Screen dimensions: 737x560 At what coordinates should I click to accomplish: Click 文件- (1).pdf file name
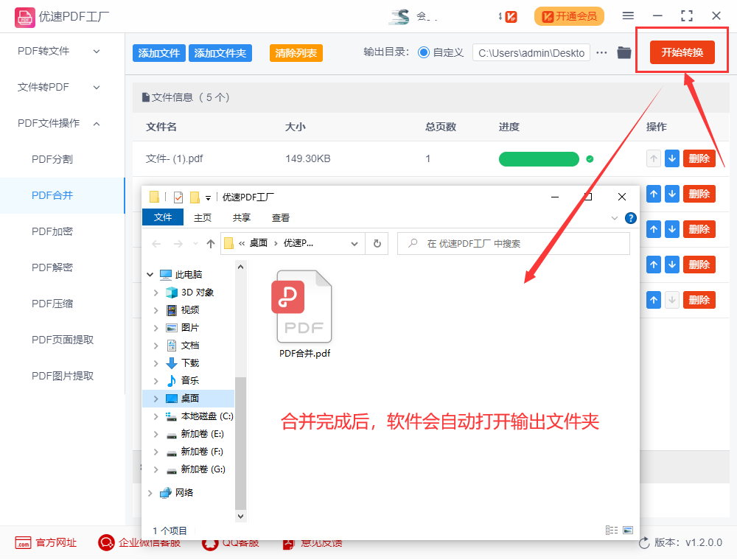(175, 159)
